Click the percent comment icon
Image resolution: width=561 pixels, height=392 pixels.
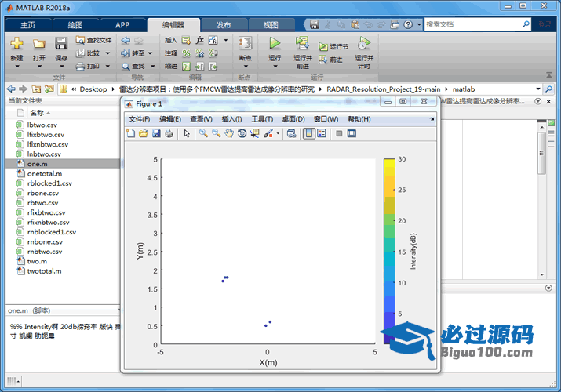(186, 53)
